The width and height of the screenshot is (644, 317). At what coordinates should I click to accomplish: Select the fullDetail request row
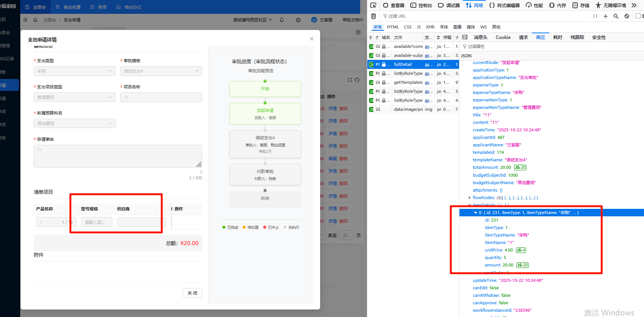403,64
